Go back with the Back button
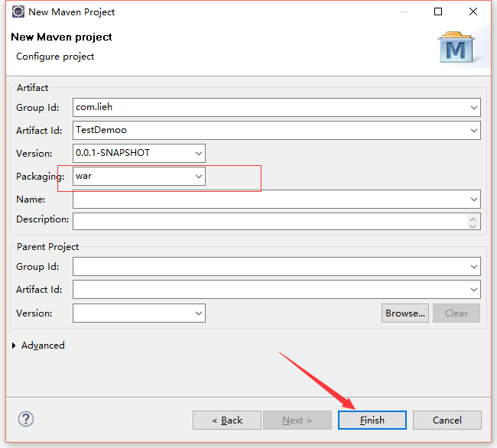497x448 pixels. [227, 420]
